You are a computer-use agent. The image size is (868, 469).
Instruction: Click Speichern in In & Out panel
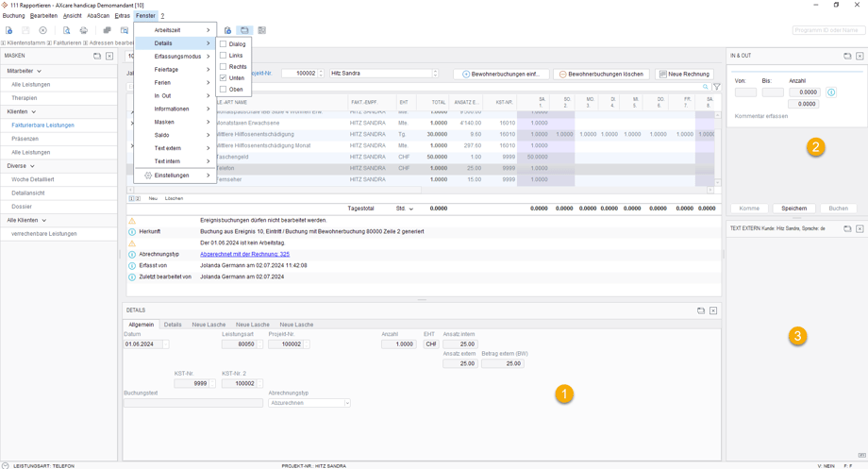pos(793,209)
